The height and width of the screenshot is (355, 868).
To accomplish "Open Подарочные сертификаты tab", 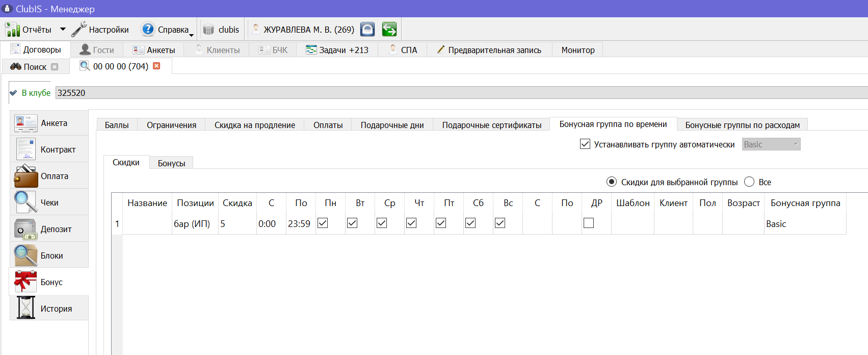I will tap(492, 125).
